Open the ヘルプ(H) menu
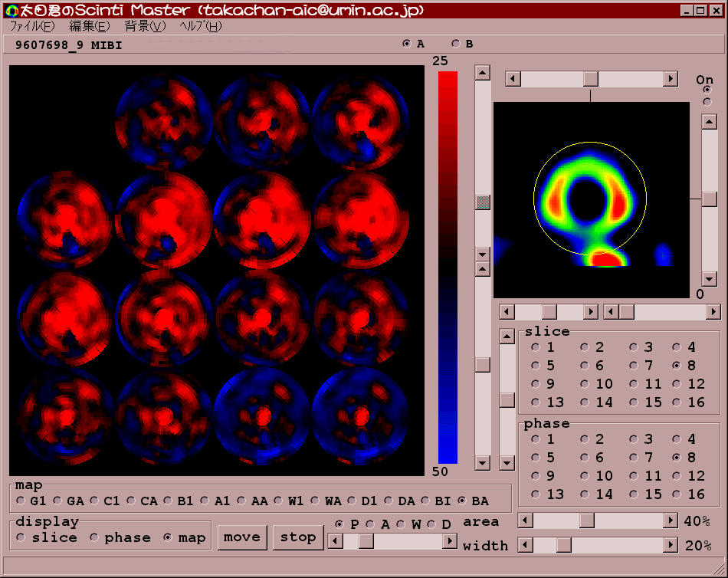The width and height of the screenshot is (728, 578). click(x=200, y=26)
